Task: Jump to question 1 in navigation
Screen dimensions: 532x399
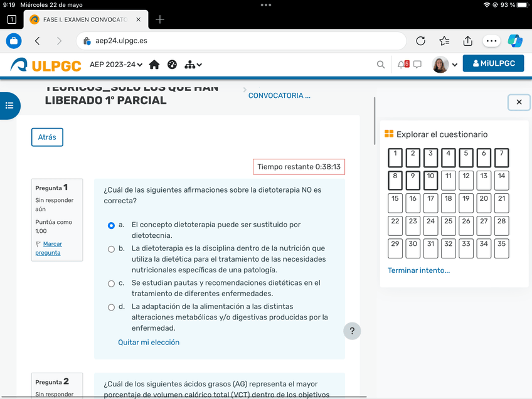Action: tap(395, 157)
